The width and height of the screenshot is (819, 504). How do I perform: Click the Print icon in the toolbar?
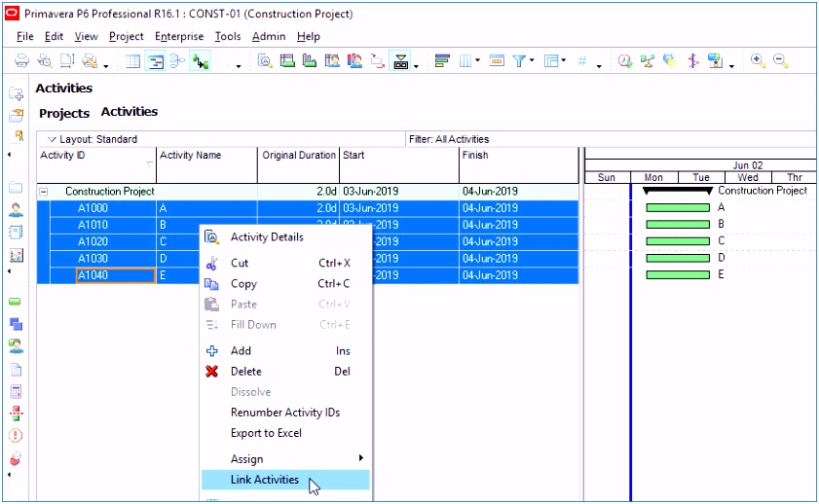21,61
